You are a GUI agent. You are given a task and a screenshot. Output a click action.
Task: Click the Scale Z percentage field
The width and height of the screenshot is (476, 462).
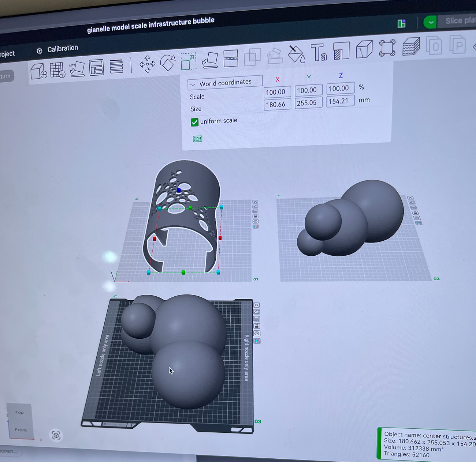[x=340, y=88]
